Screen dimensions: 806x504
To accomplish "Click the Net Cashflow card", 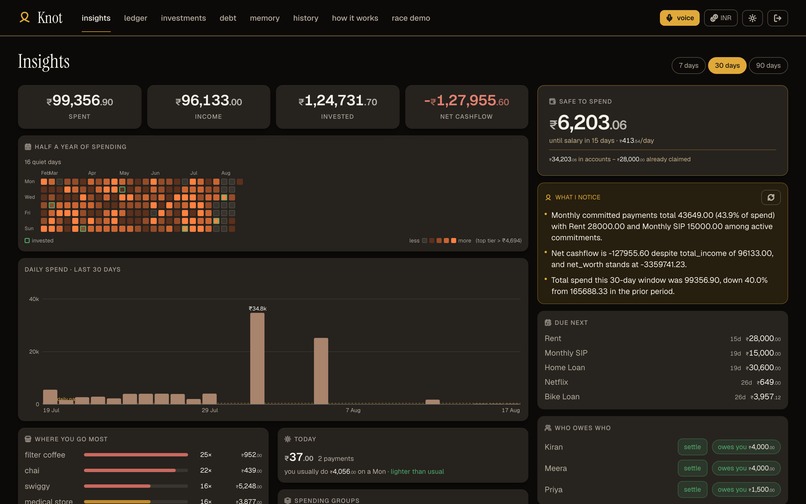I will click(467, 107).
